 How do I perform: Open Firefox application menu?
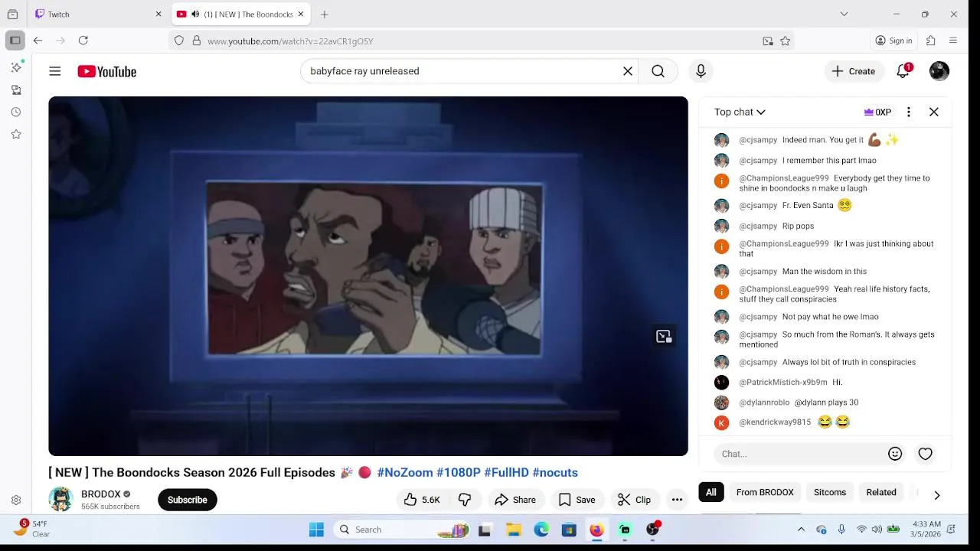pyautogui.click(x=953, y=41)
